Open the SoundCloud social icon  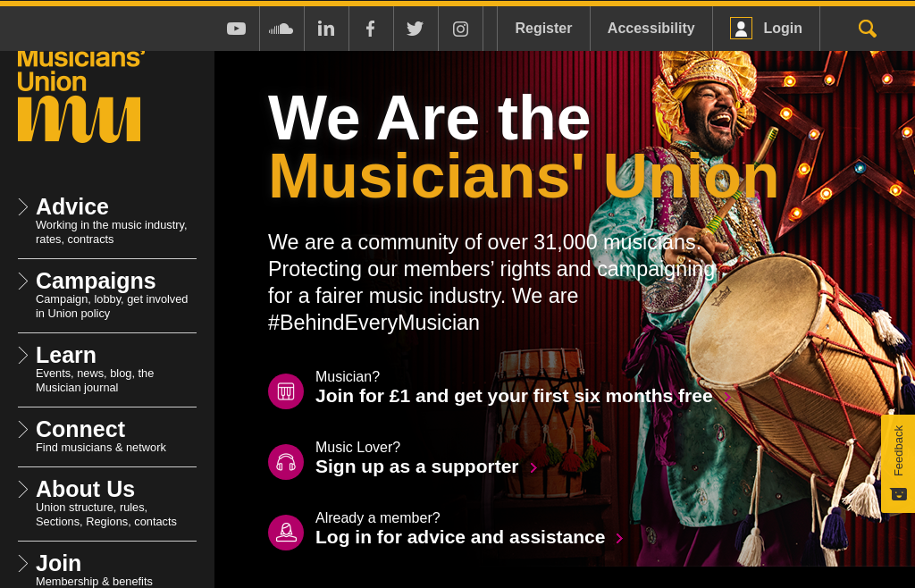[281, 29]
